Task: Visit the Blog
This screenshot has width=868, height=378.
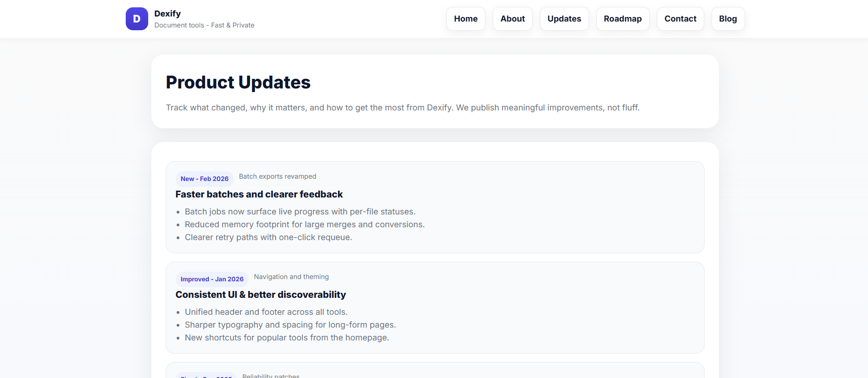Action: [x=728, y=18]
